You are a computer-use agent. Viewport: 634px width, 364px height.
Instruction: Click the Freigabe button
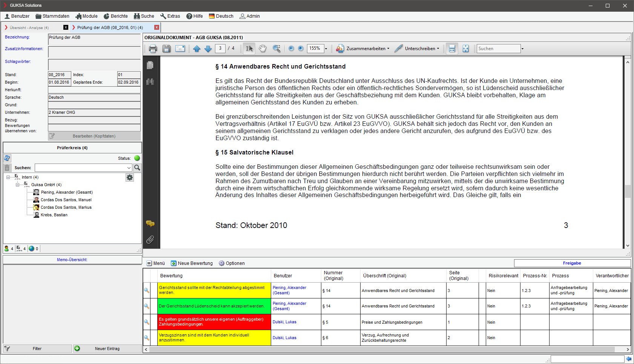click(572, 263)
